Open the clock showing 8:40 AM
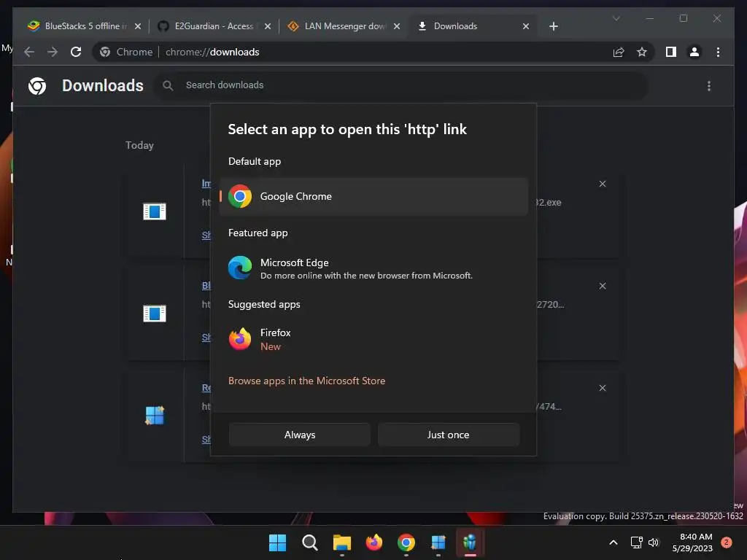The width and height of the screenshot is (747, 560). [692, 542]
